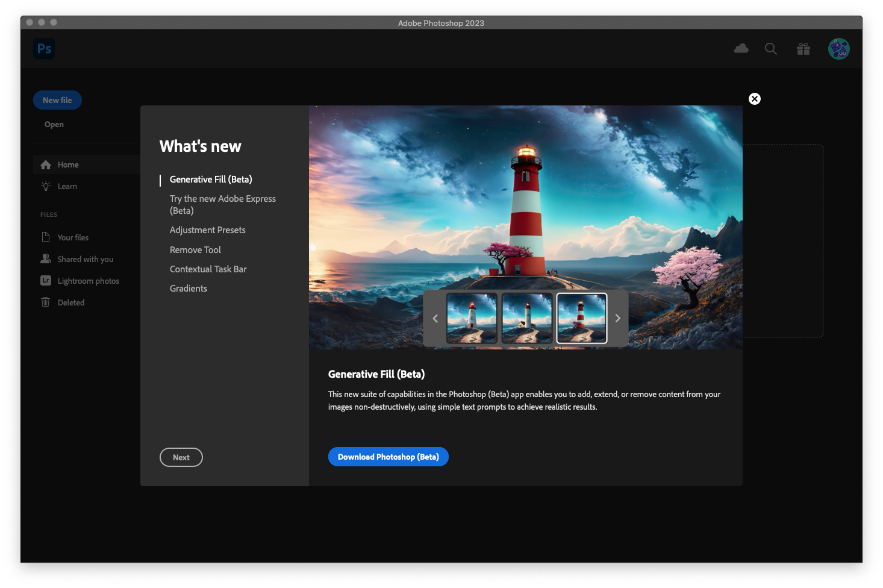The image size is (883, 588).
Task: Click the Open button in sidebar
Action: [x=54, y=124]
